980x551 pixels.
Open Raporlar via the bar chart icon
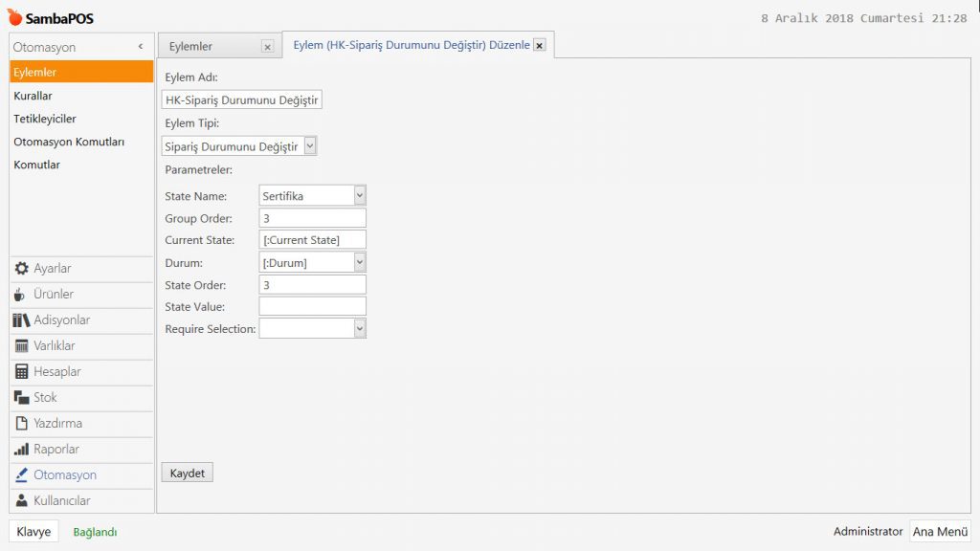pyautogui.click(x=22, y=450)
